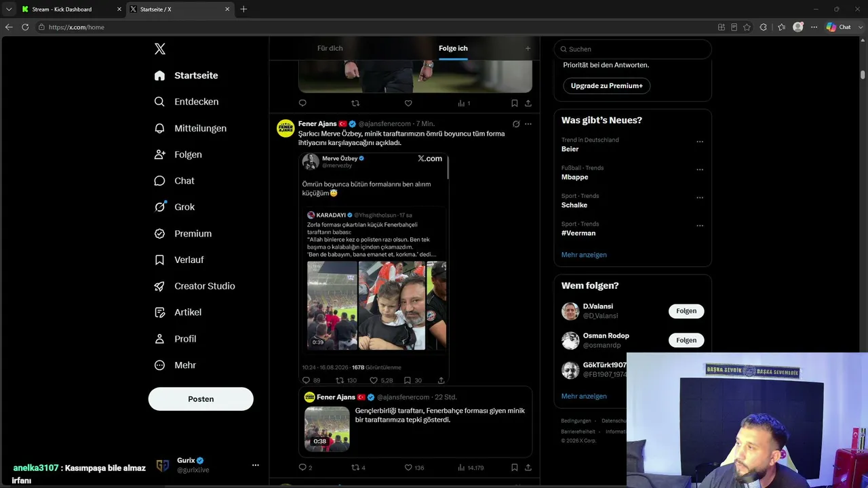Open the Bedingungen footer link
The height and width of the screenshot is (488, 868).
pyautogui.click(x=576, y=421)
